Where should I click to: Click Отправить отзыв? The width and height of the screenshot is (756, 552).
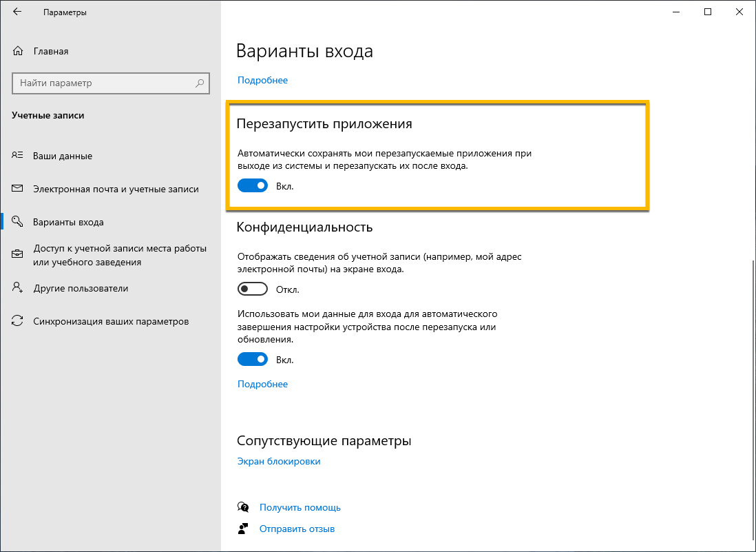pos(296,528)
